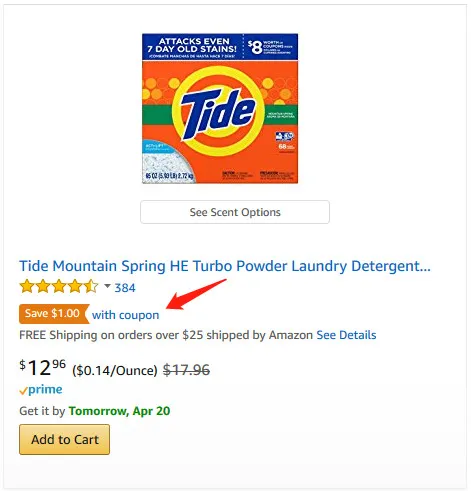Open the Tide Mountain Spring product title link
Screen dimensions: 471x491
tap(225, 266)
